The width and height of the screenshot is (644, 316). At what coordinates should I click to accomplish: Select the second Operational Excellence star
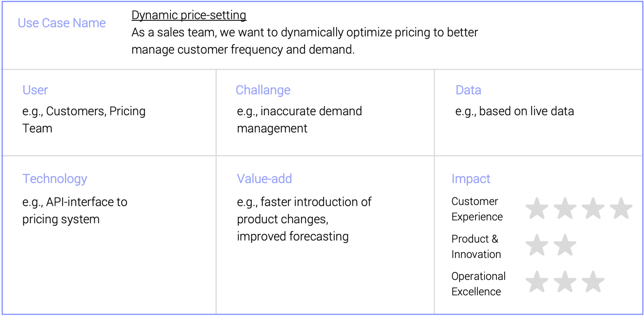click(565, 282)
